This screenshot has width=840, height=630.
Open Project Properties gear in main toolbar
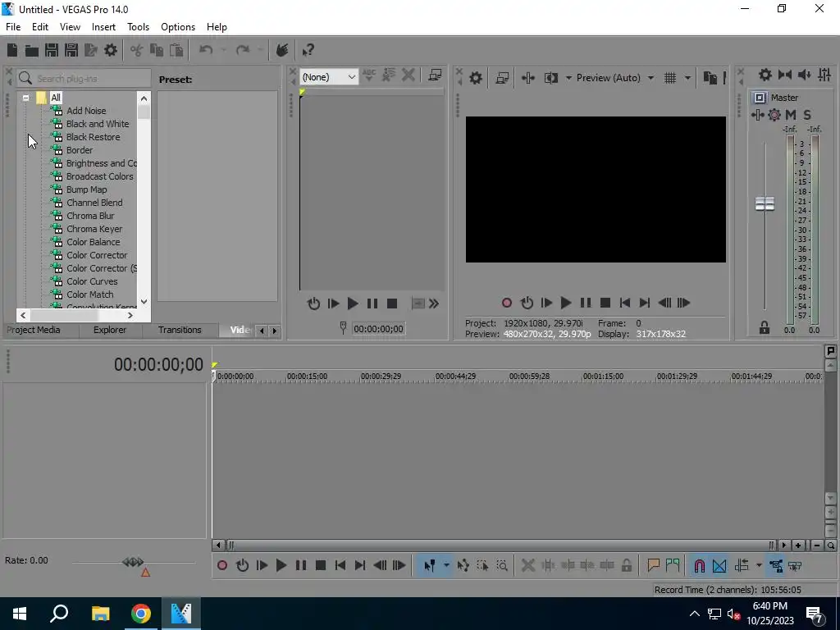[x=111, y=50]
